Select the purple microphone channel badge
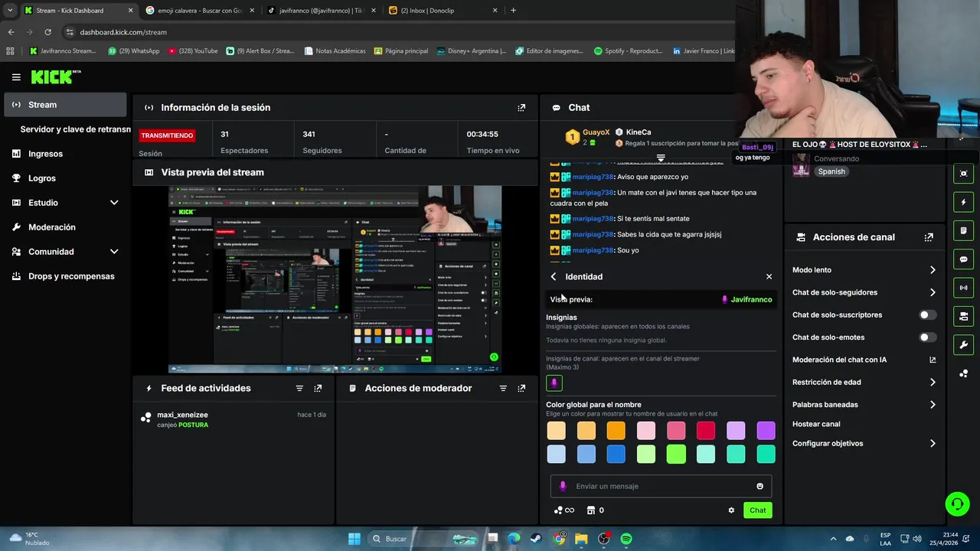 (x=554, y=383)
